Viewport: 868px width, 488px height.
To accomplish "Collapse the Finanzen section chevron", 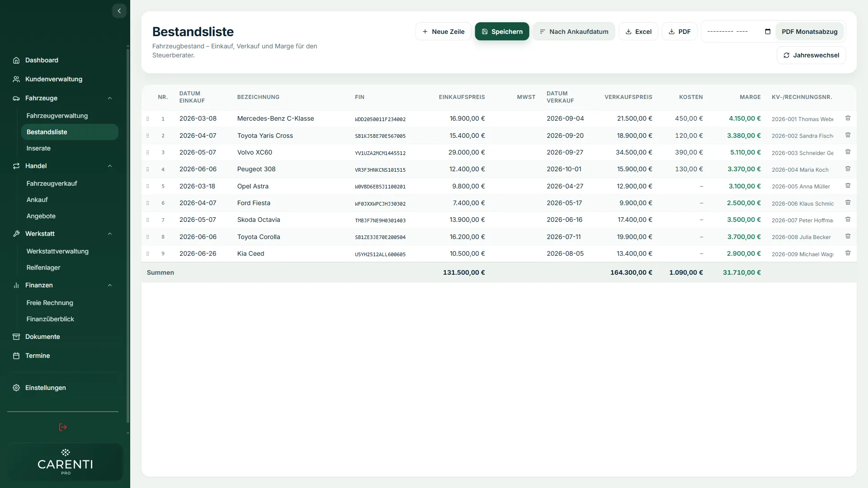I will click(x=109, y=285).
